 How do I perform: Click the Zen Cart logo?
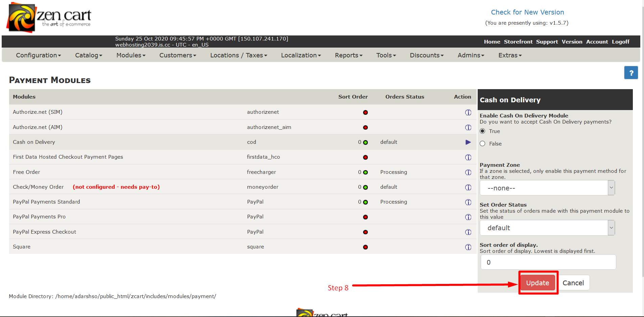click(49, 17)
